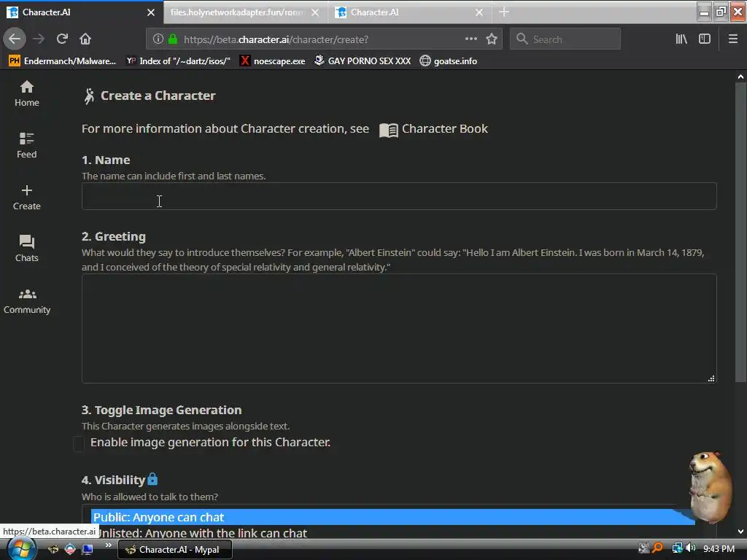Close the first Character.AI tab
The image size is (747, 560).
click(x=151, y=12)
